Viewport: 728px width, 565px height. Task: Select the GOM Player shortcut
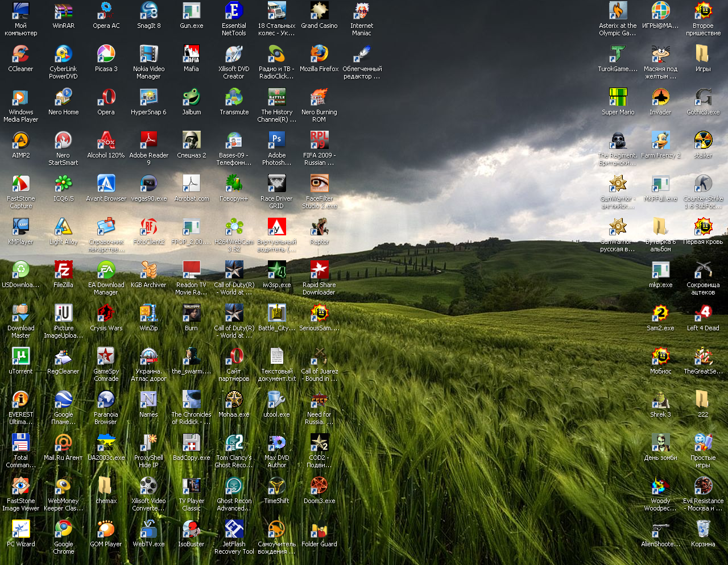click(x=106, y=530)
